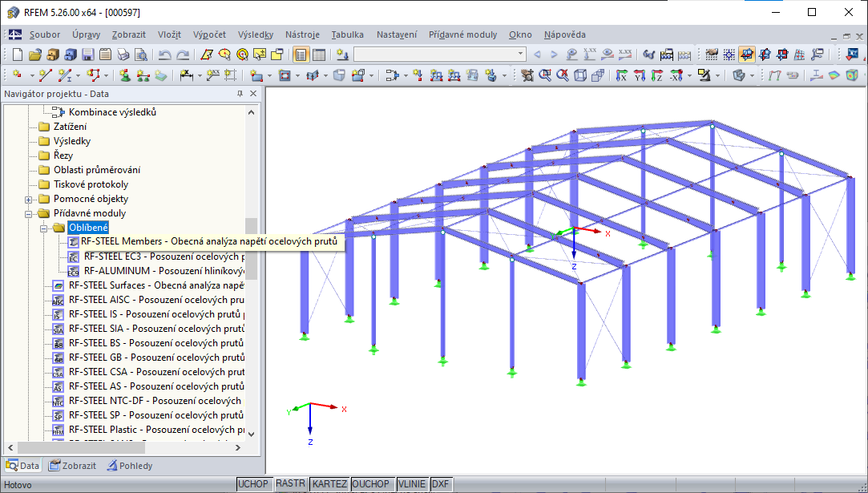Image resolution: width=868 pixels, height=493 pixels.
Task: Insert a new line support
Action: [143, 75]
